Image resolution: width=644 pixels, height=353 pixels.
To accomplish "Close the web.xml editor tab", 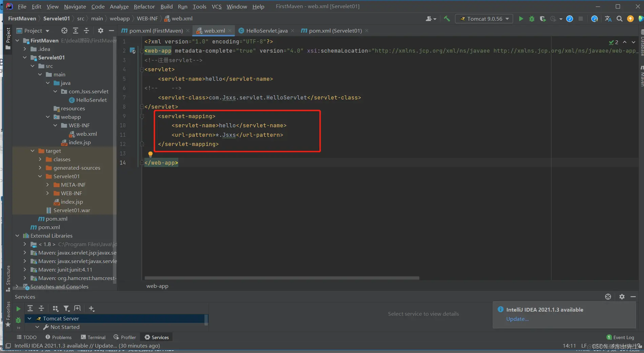I will point(230,31).
